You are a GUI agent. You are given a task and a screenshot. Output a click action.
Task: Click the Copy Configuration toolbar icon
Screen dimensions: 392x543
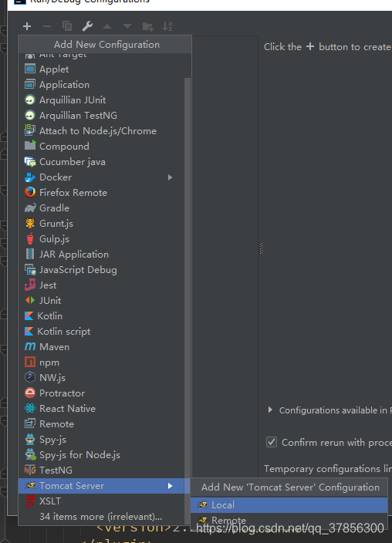point(67,26)
